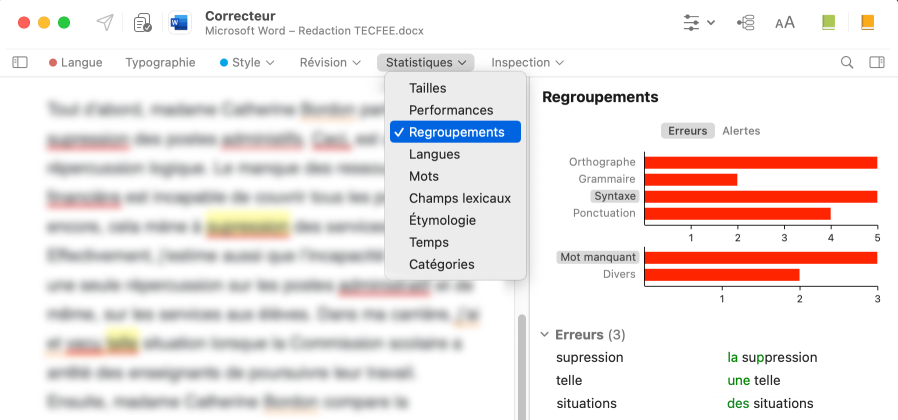This screenshot has width=898, height=420.
Task: Click the search magnifier icon
Action: coord(847,62)
